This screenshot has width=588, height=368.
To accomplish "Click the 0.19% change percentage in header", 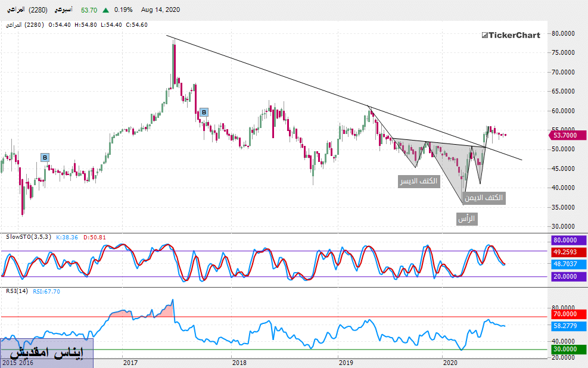I will [x=123, y=10].
